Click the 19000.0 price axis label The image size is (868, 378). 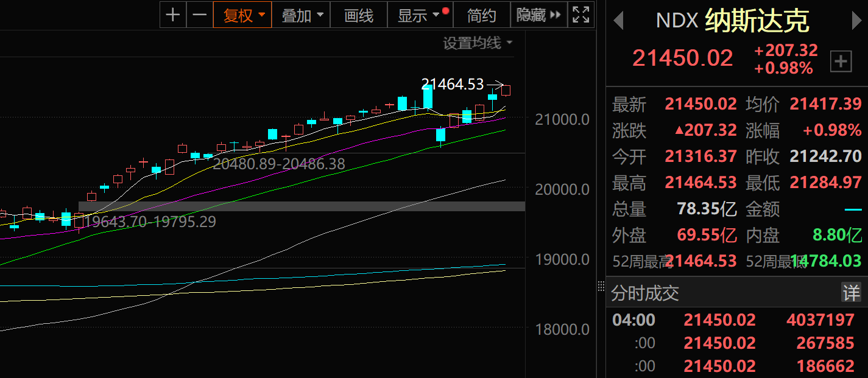tap(562, 259)
